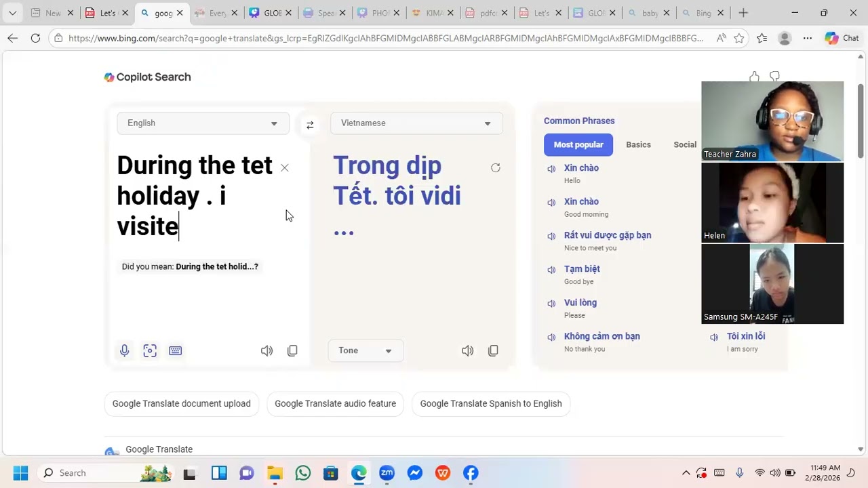Clear the English input text
868x488 pixels.
[x=285, y=167]
